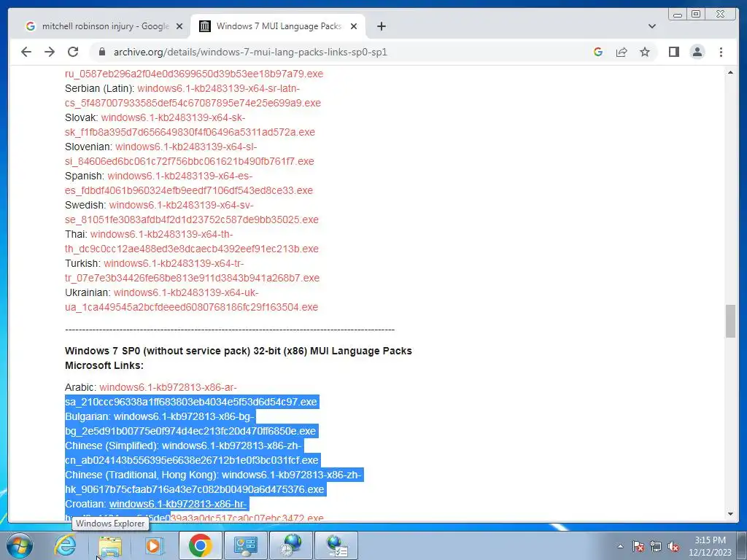The height and width of the screenshot is (560, 747).
Task: Open the clock showing 3:15 PM
Action: coord(710,546)
